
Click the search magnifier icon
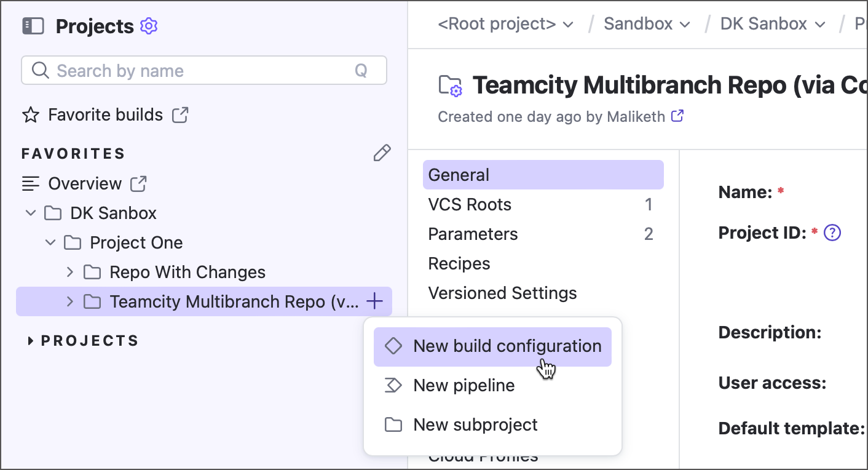tap(40, 70)
